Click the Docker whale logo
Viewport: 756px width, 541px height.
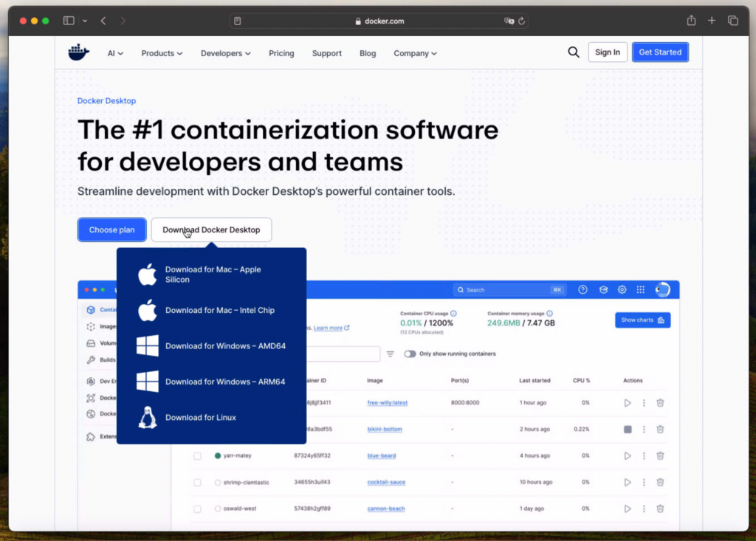click(78, 52)
